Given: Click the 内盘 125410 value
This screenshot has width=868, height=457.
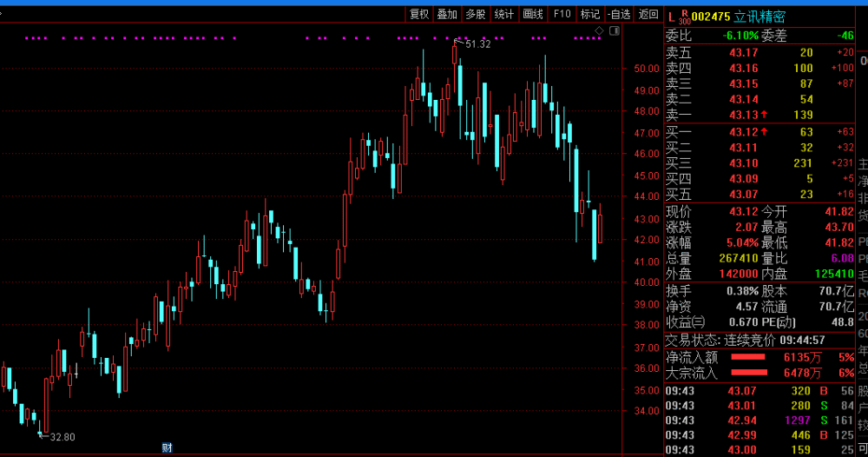Looking at the screenshot, I should (834, 274).
